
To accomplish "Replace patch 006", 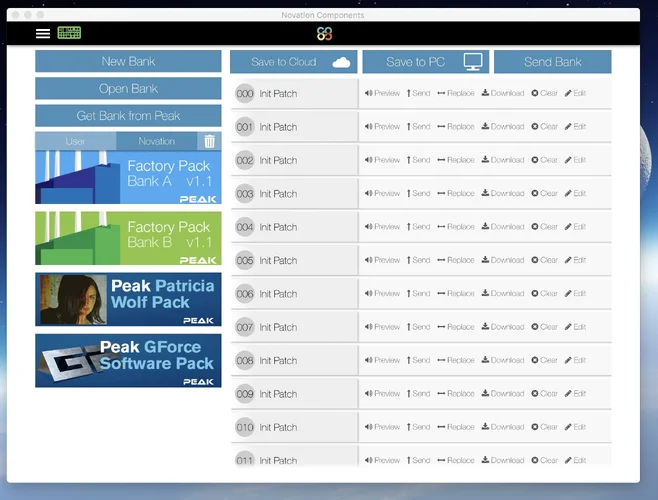I will click(x=456, y=293).
